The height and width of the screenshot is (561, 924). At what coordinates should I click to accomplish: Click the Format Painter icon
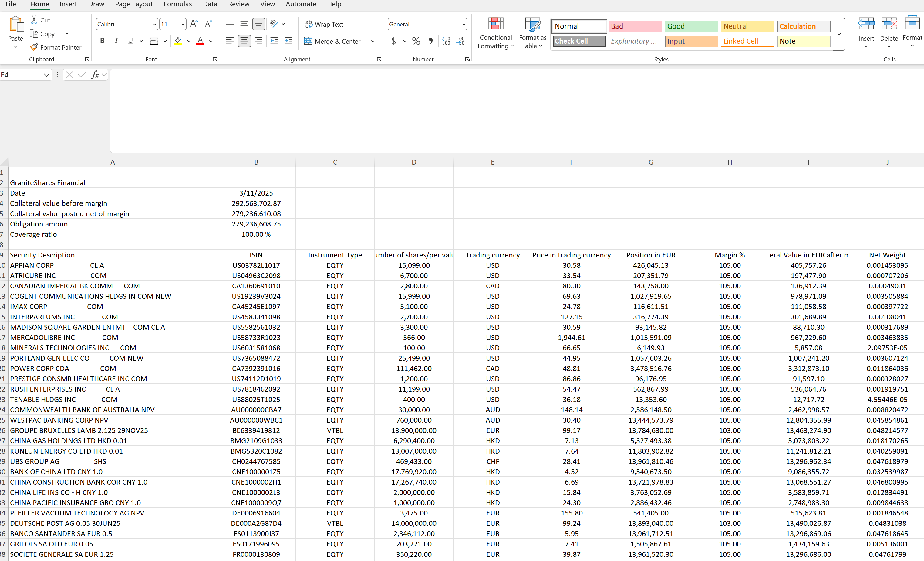coord(34,47)
